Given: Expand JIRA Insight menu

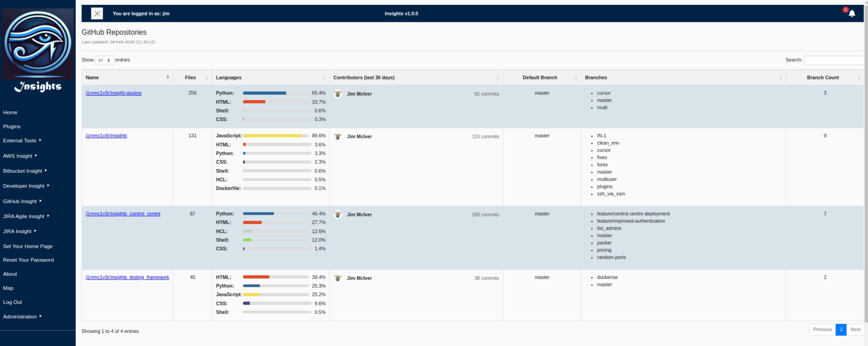Looking at the screenshot, I should (20, 231).
